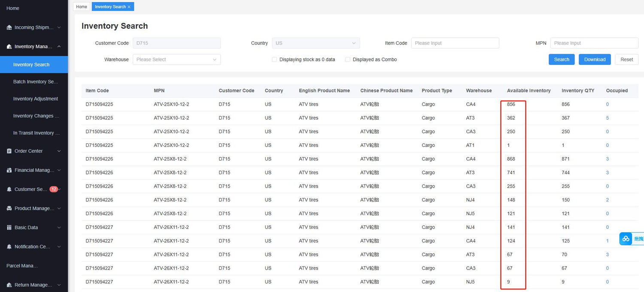Expand the Basic Data menu

coord(59,228)
